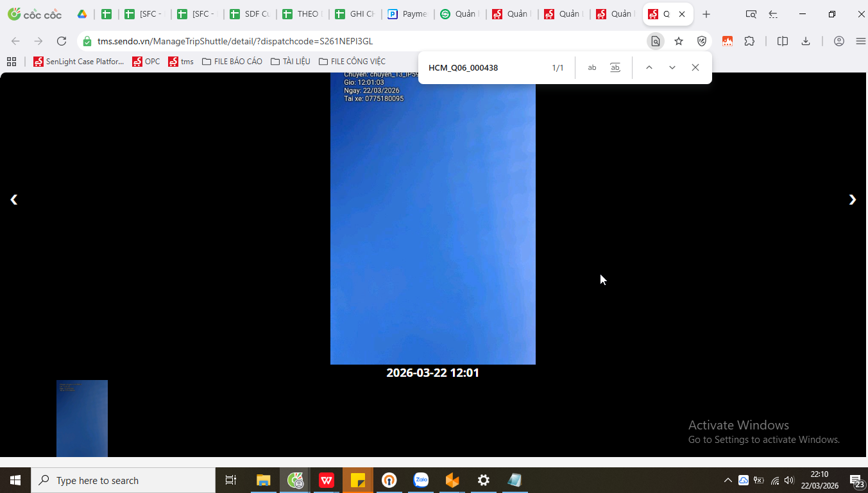
Task: Open the browser downloads panel
Action: coord(806,41)
